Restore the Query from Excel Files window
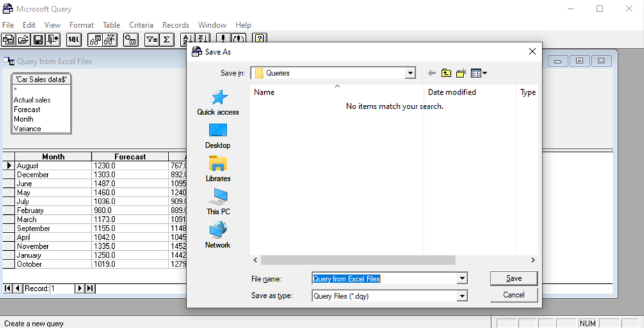644x328 pixels. coord(579,61)
